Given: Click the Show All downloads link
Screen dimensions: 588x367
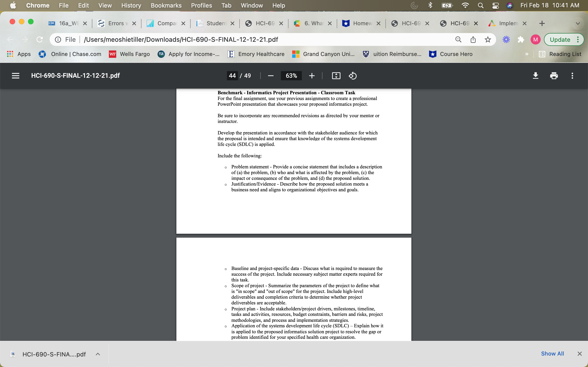Looking at the screenshot, I should 553,354.
